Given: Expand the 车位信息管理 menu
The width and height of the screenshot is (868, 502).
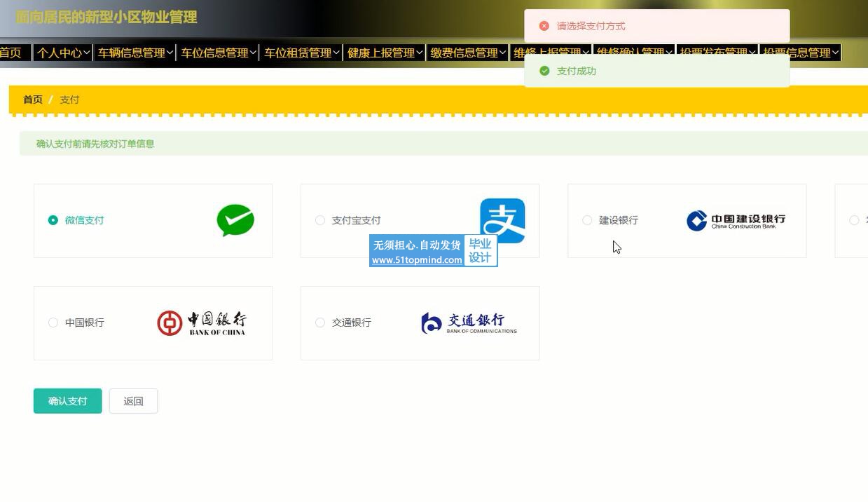Looking at the screenshot, I should (219, 53).
